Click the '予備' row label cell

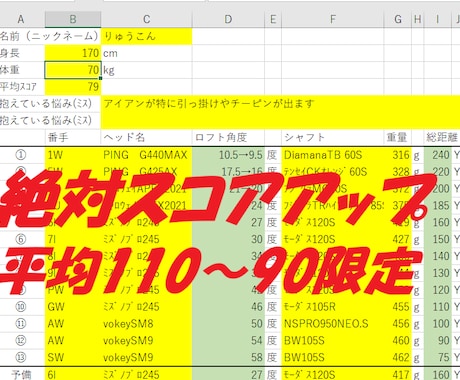(22, 374)
